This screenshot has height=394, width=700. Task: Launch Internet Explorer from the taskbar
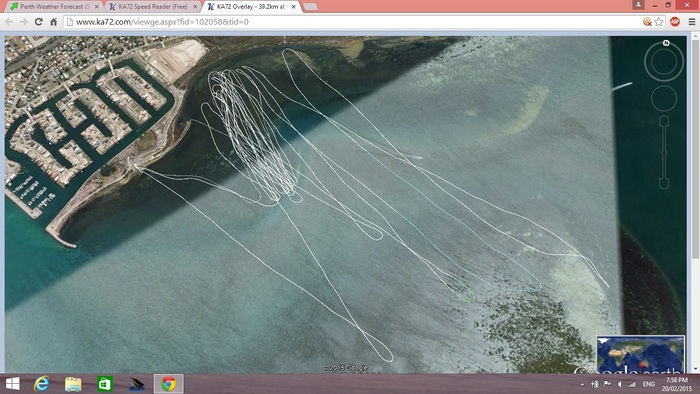click(x=42, y=384)
